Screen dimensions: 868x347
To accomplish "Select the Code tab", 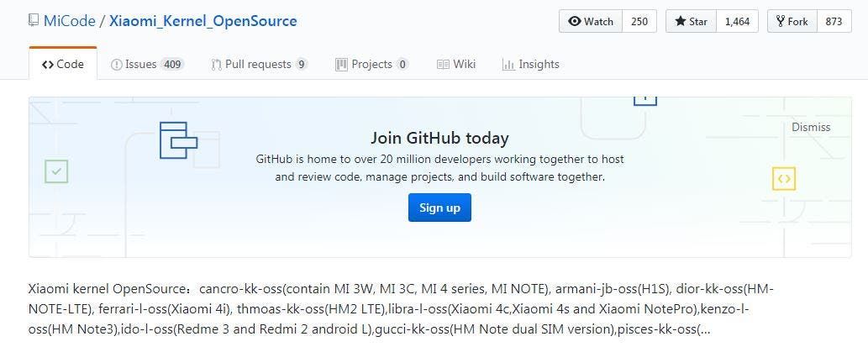I will coord(63,64).
